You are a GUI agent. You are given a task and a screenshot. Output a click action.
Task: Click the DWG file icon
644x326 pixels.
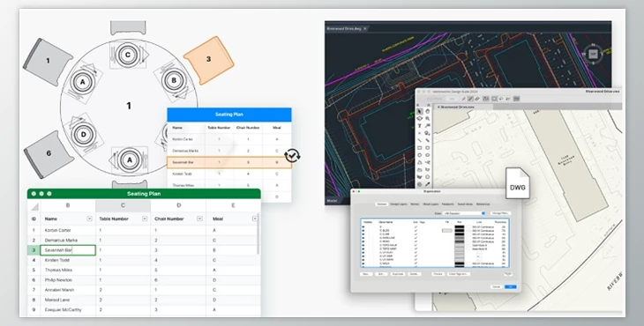coord(518,183)
